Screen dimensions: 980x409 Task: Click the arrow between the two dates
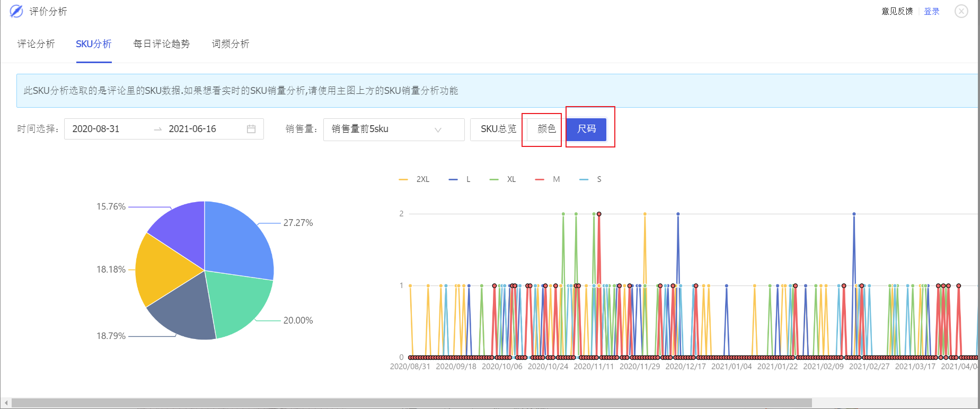click(157, 129)
